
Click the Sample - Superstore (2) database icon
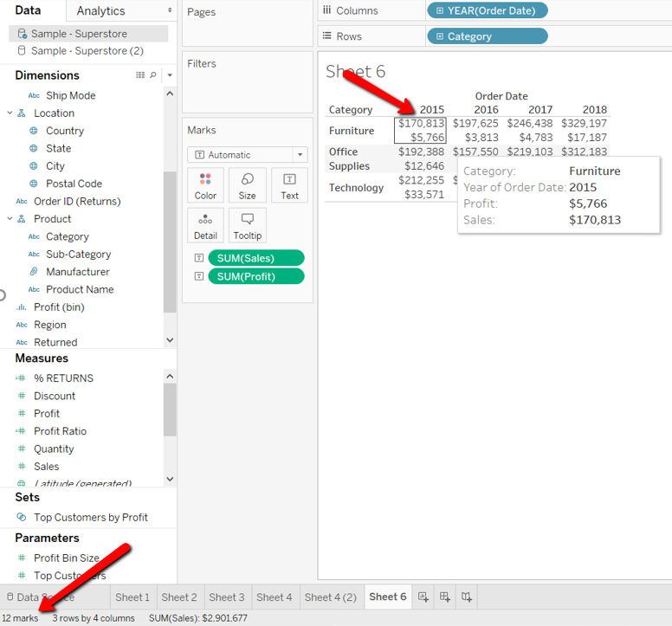[x=22, y=50]
